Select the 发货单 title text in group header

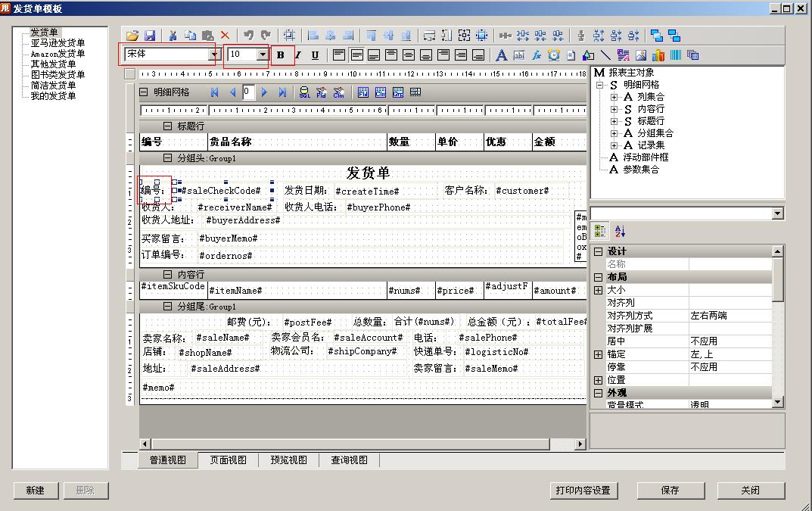pyautogui.click(x=368, y=173)
